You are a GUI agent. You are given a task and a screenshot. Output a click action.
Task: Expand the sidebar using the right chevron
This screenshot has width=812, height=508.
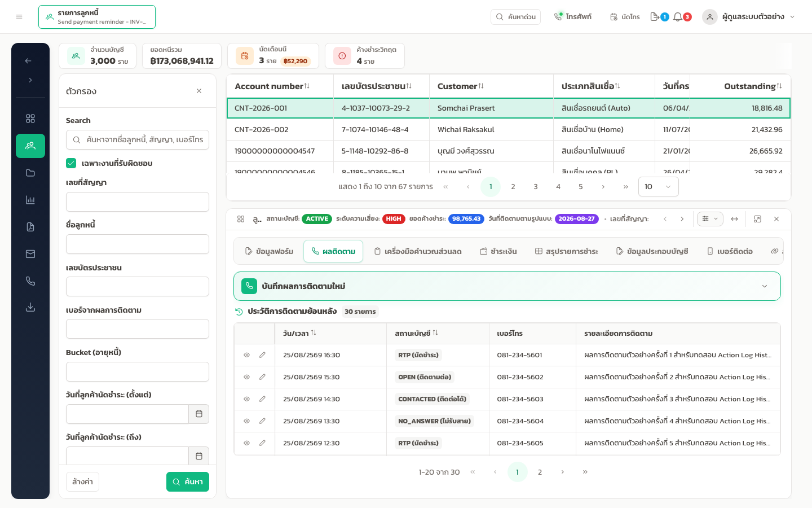pyautogui.click(x=30, y=80)
